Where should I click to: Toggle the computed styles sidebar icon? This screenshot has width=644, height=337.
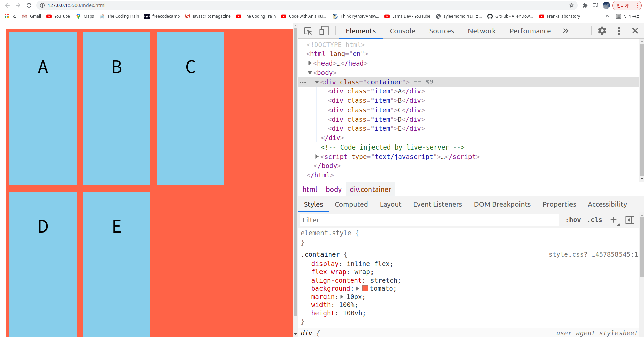(630, 220)
